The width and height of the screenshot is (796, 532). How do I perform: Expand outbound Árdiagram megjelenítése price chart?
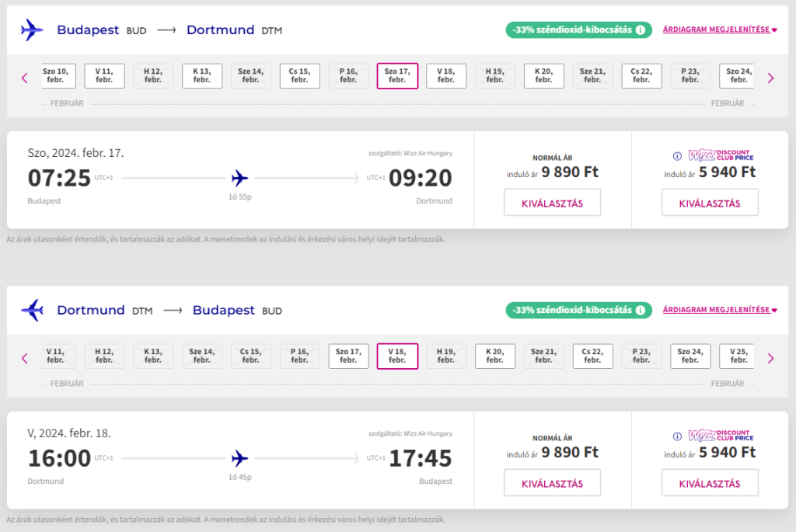[720, 30]
